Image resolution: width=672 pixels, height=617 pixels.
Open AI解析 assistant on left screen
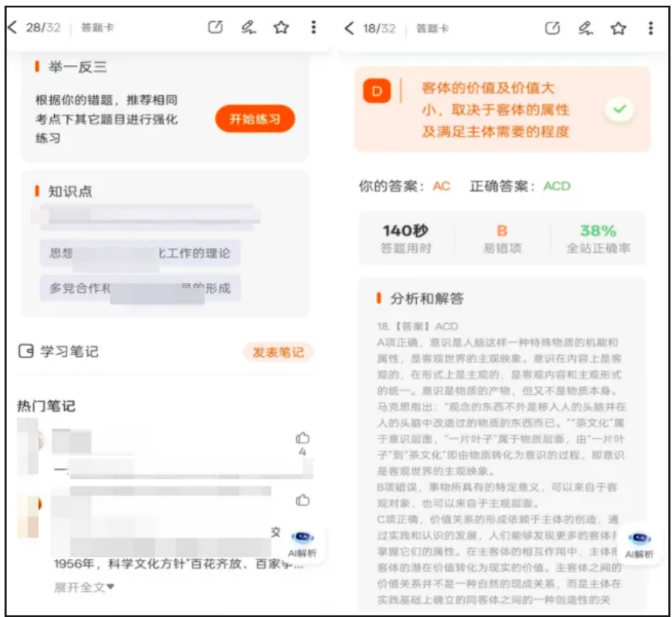[303, 544]
